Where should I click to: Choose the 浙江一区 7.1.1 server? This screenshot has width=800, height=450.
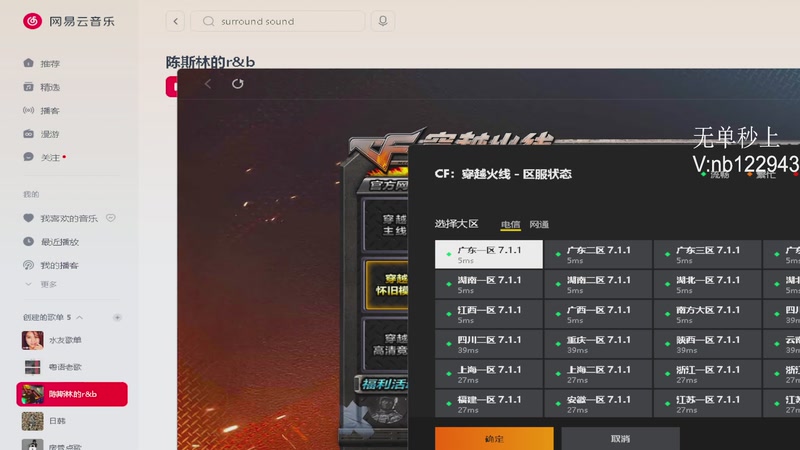pyautogui.click(x=708, y=373)
